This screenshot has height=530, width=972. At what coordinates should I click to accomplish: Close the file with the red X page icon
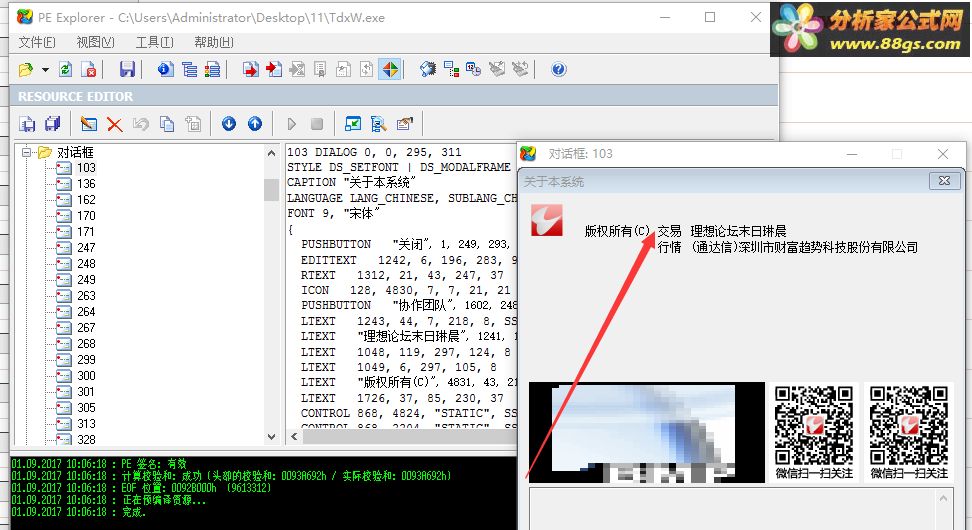click(x=89, y=69)
